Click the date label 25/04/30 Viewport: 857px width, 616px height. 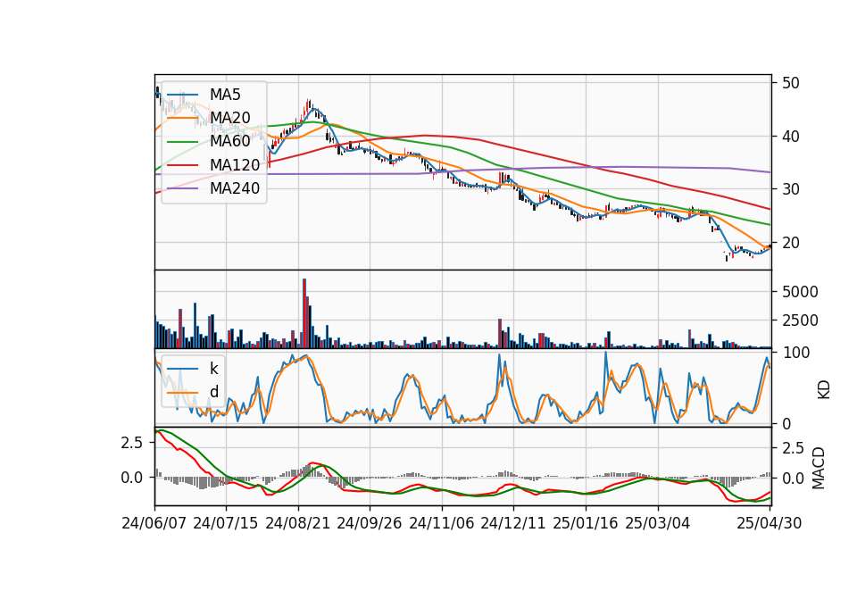tap(769, 523)
